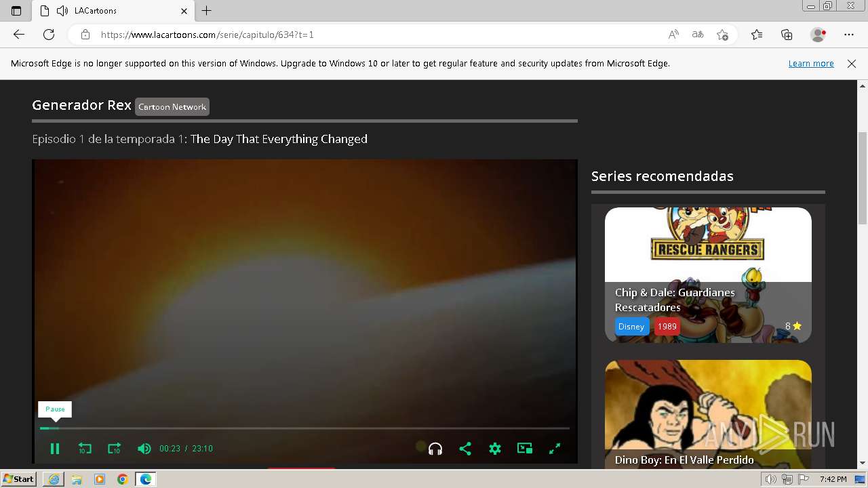The height and width of the screenshot is (488, 868).
Task: Toggle fullscreen video mode
Action: (555, 449)
